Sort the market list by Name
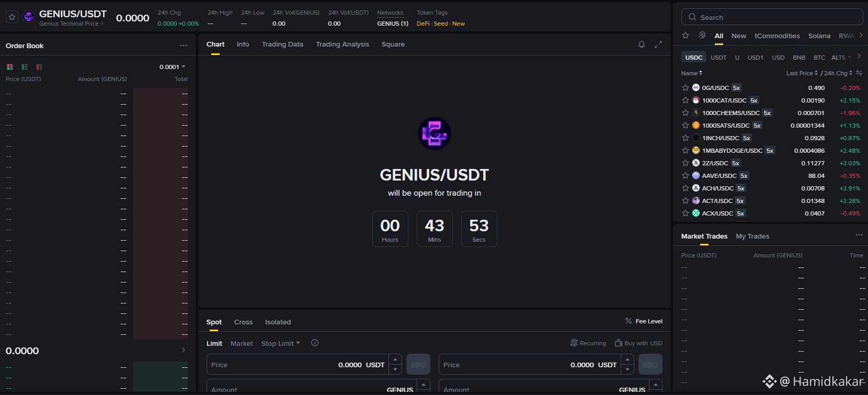Image resolution: width=868 pixels, height=395 pixels. pyautogui.click(x=692, y=73)
